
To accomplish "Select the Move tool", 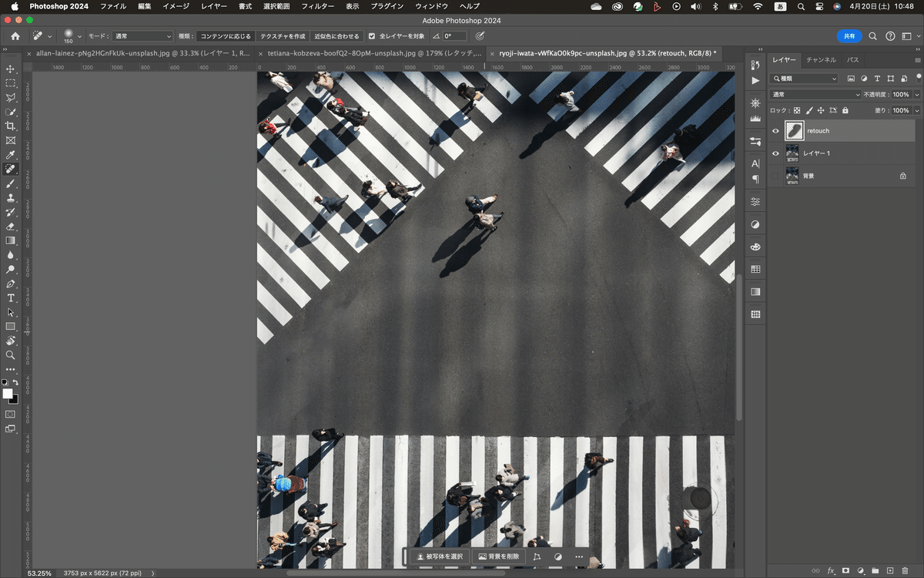I will [x=11, y=69].
